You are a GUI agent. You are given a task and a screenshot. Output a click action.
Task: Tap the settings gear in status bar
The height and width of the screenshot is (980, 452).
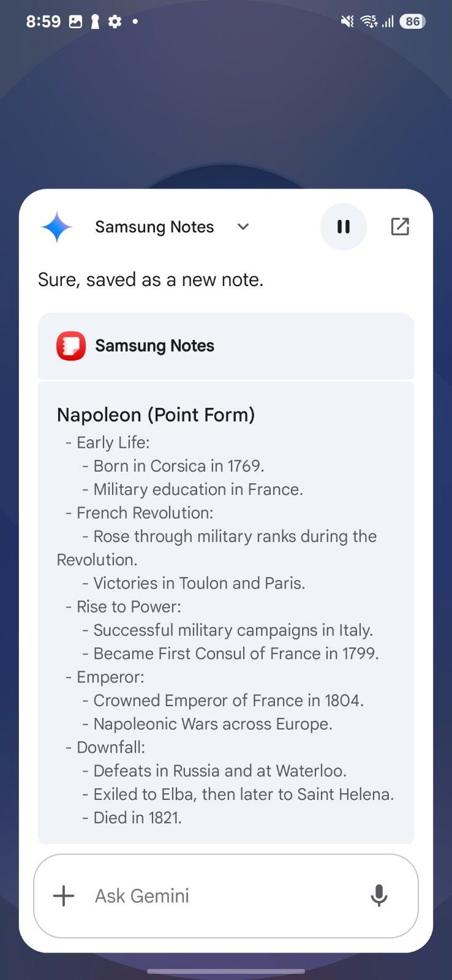pos(115,21)
